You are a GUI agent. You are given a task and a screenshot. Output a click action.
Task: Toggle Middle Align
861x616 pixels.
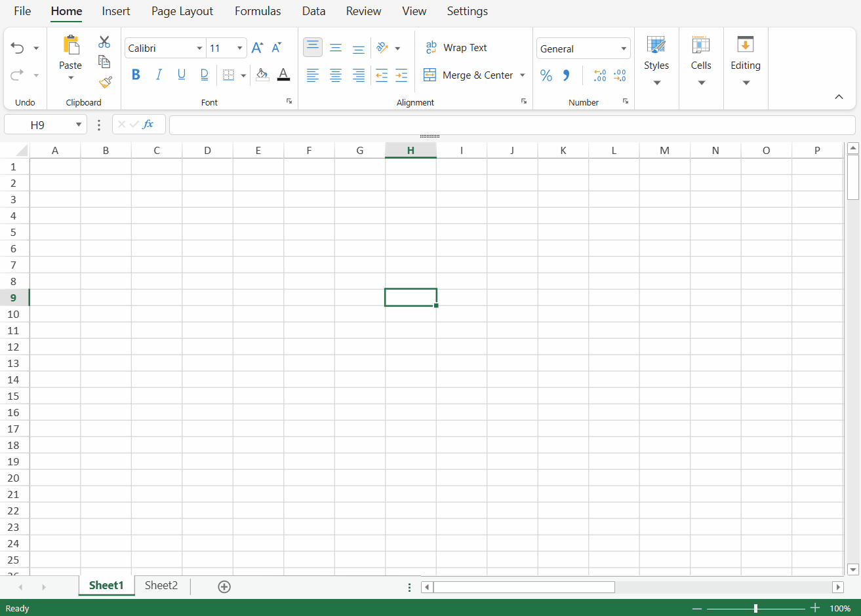tap(336, 48)
